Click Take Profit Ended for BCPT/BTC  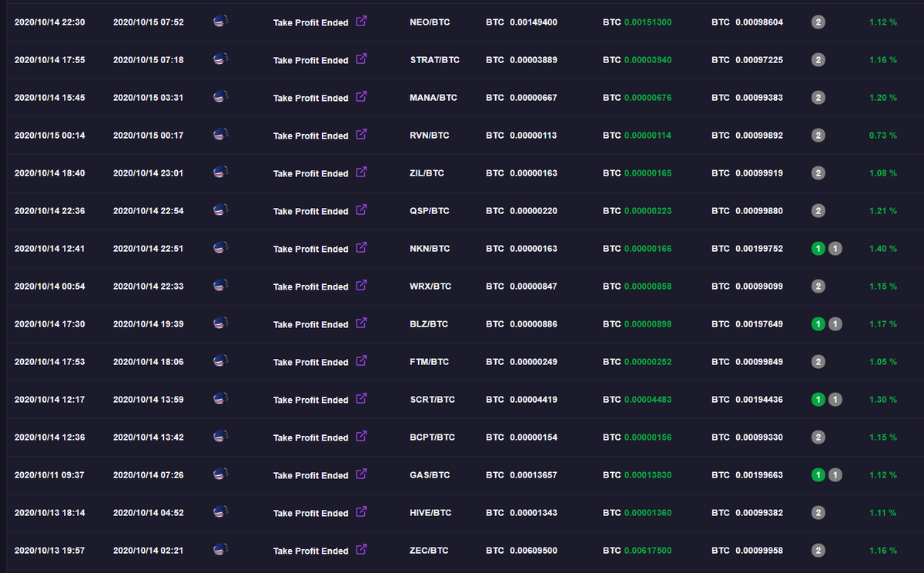point(311,437)
